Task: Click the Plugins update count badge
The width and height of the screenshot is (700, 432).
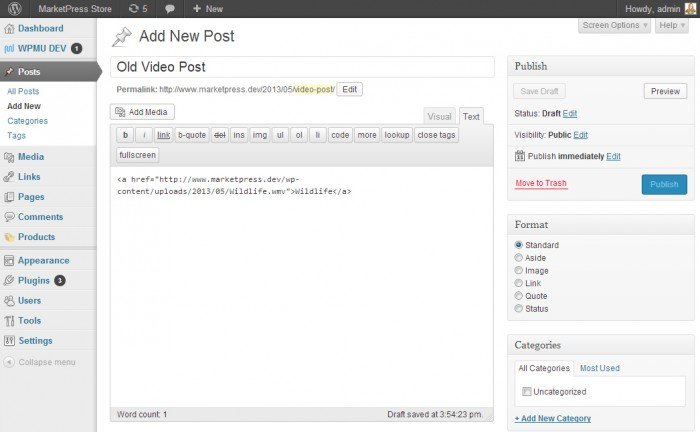Action: coord(60,280)
